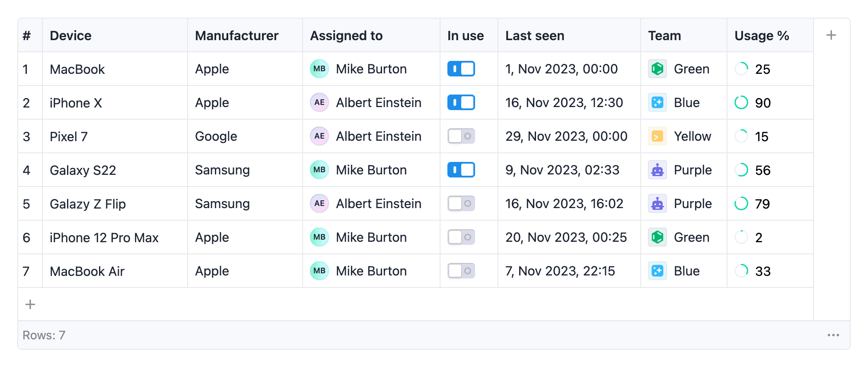Click the Green team icon for MacBook
The width and height of the screenshot is (868, 367).
tap(657, 69)
